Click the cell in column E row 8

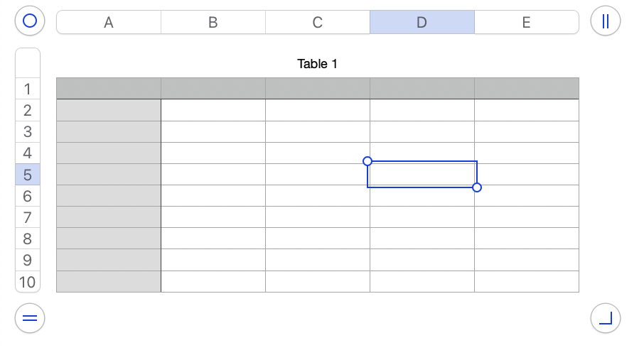click(527, 239)
